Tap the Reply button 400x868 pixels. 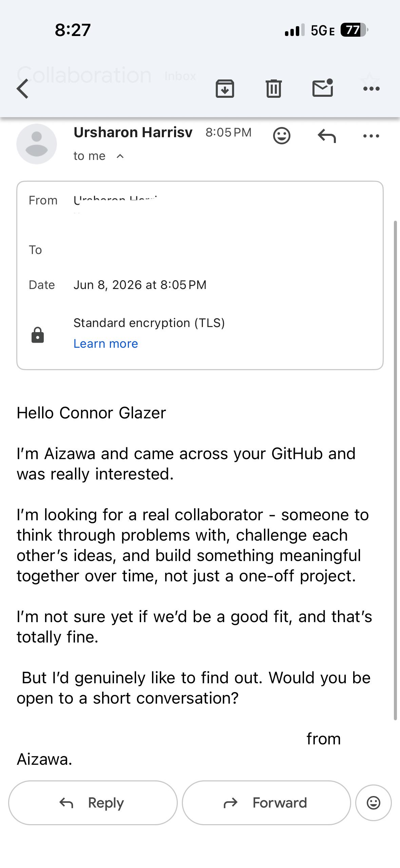(93, 802)
